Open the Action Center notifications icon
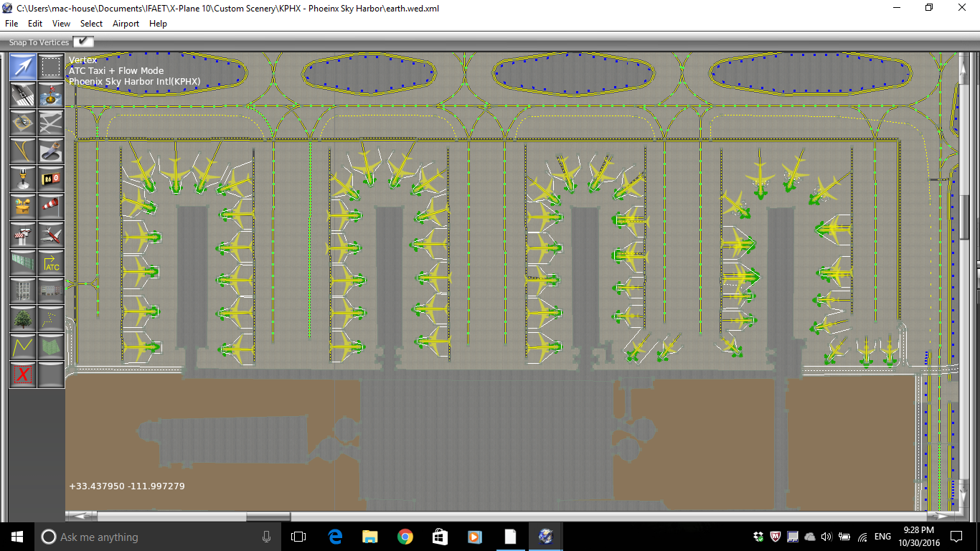 956,537
